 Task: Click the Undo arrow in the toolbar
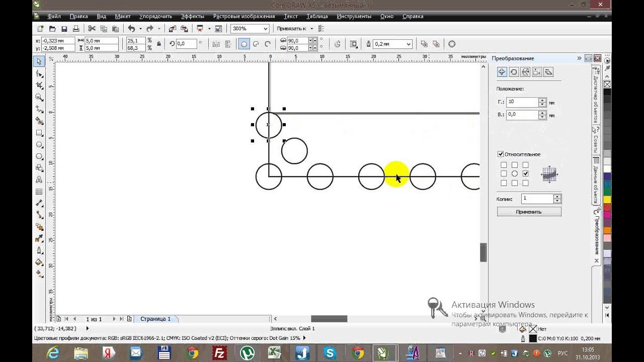pyautogui.click(x=131, y=29)
